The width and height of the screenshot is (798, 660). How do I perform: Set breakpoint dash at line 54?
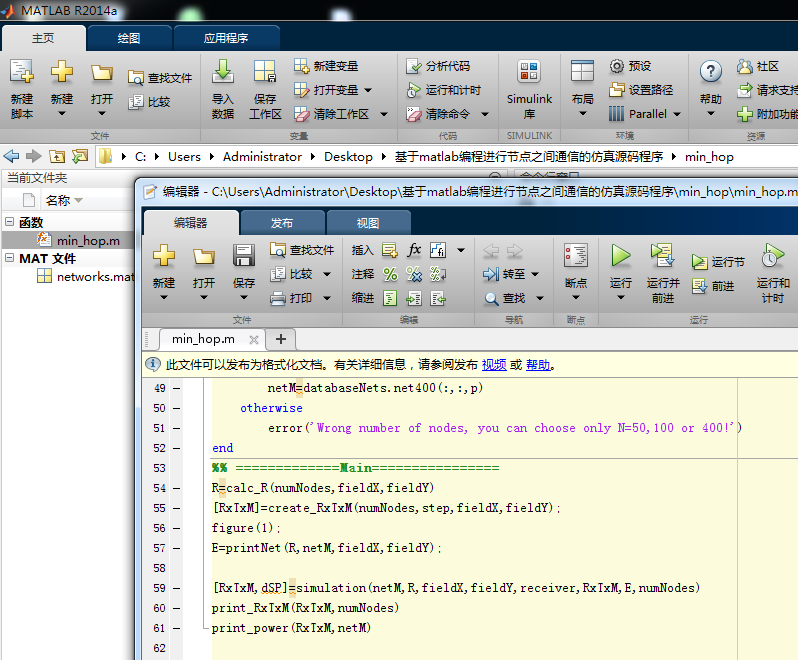pyautogui.click(x=177, y=488)
